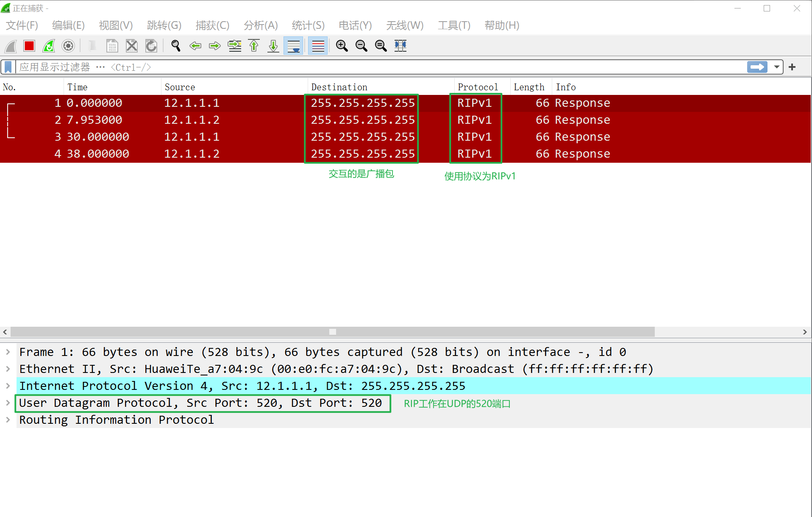Reset text to normal size
Viewport: 812px width, 517px height.
tap(381, 46)
